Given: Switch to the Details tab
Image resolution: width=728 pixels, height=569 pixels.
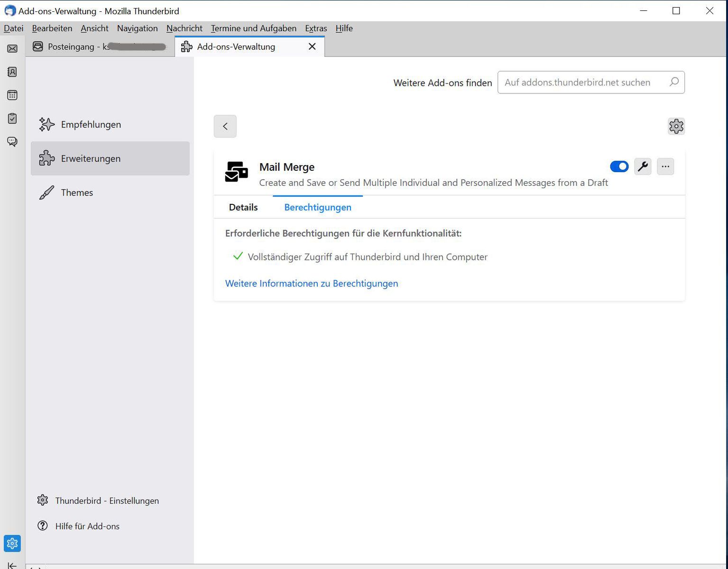Looking at the screenshot, I should click(x=243, y=207).
